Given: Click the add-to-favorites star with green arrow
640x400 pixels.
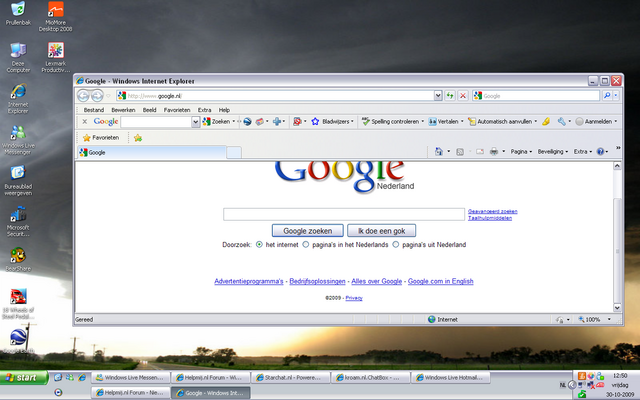Looking at the screenshot, I should (x=138, y=138).
